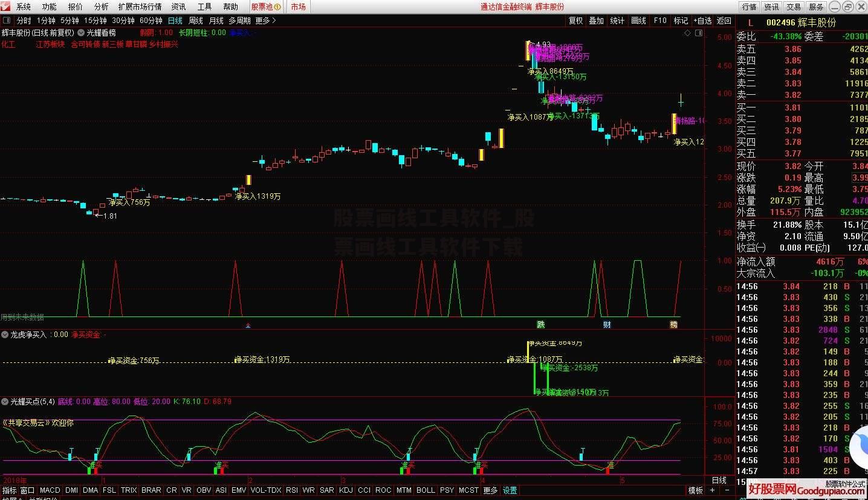Screen dimensions: 868x500
Task: Select the VOL-TDX indicator tab
Action: tap(266, 490)
